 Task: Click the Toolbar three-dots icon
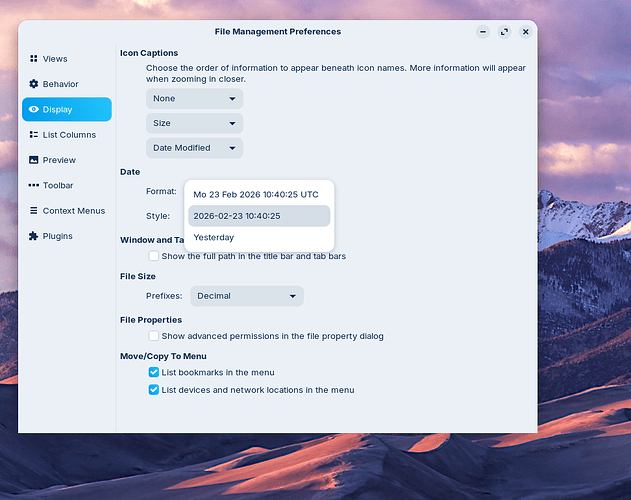pos(34,185)
